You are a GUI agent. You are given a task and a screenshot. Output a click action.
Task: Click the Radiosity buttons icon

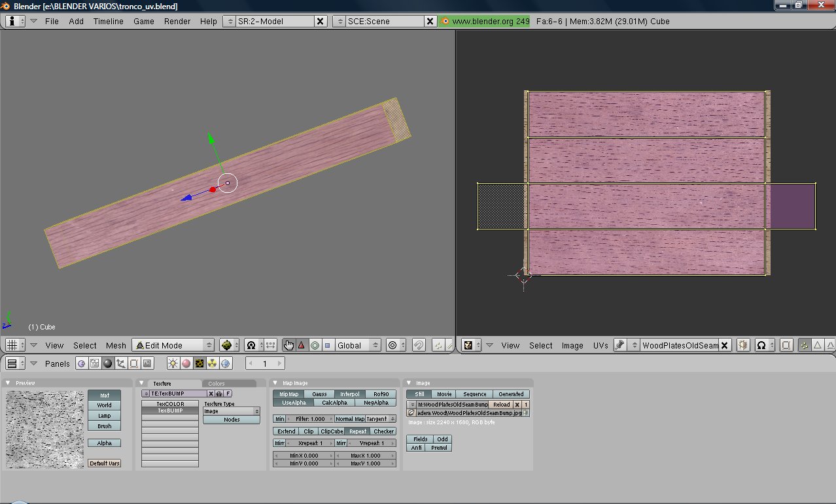coord(213,363)
